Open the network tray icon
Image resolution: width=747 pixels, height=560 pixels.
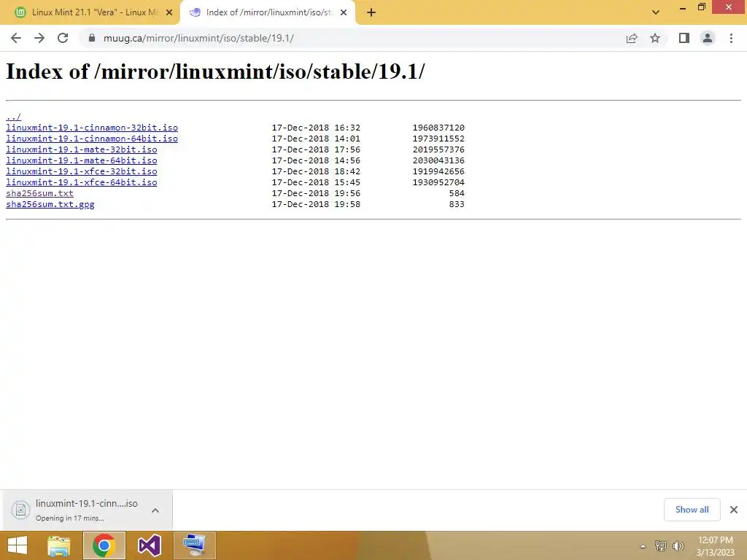tap(660, 545)
